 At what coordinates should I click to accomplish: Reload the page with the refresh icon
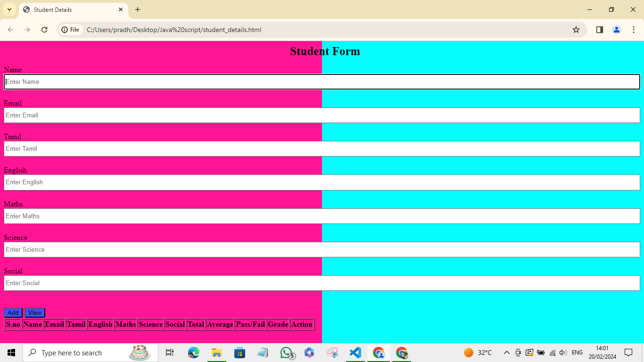44,30
